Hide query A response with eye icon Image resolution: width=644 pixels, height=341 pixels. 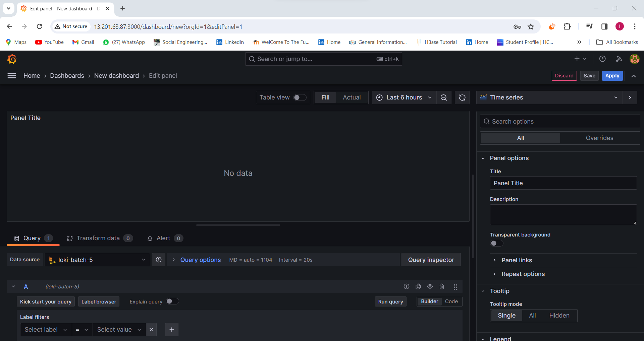pos(430,286)
